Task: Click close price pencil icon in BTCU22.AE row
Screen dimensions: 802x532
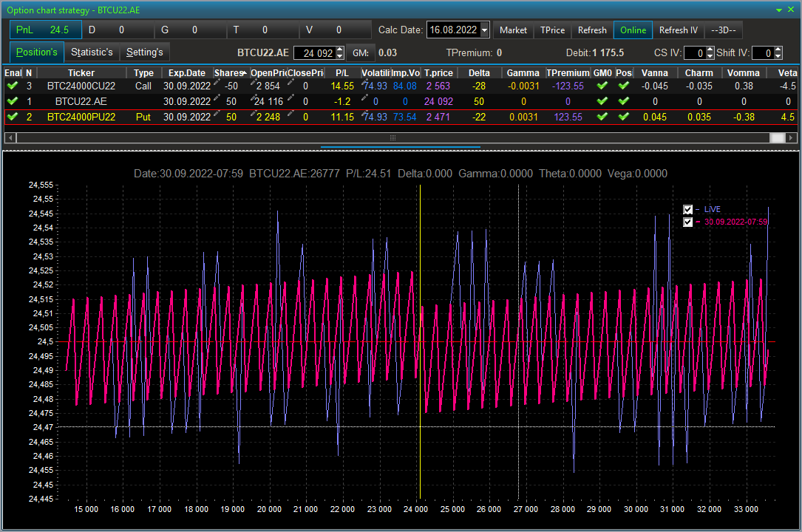Action: (290, 98)
